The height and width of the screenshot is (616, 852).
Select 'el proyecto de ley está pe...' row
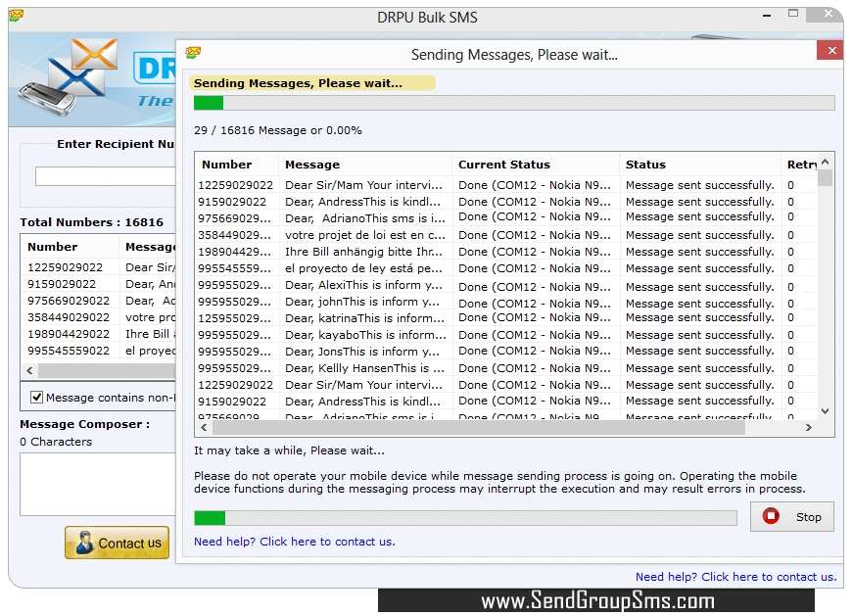[506, 269]
